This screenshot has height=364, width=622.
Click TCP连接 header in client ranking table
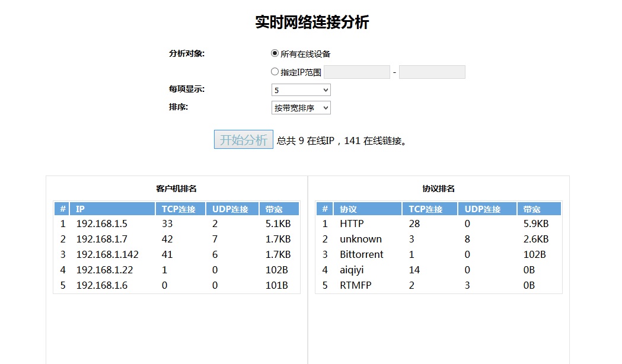(181, 209)
